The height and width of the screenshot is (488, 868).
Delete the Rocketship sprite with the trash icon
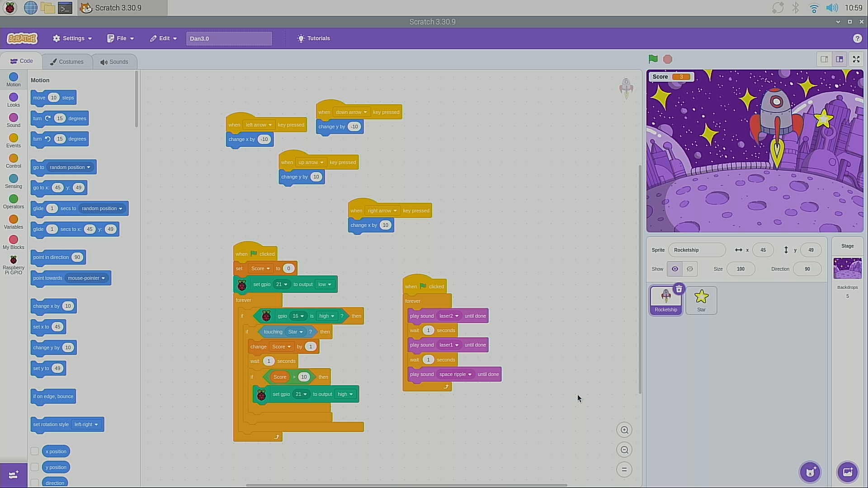point(679,289)
